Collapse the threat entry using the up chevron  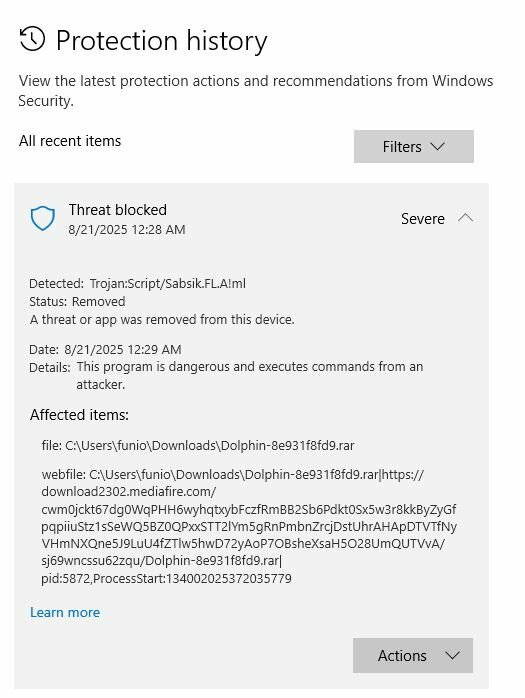[465, 218]
